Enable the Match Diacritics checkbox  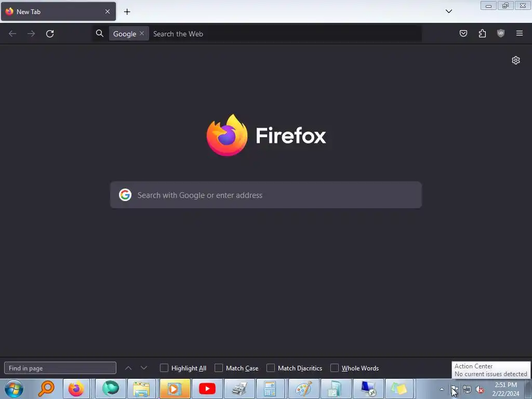[270, 368]
